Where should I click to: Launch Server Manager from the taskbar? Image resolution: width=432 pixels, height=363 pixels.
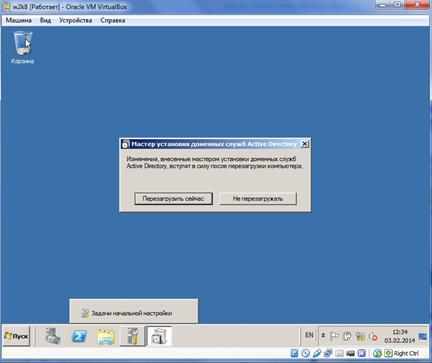tap(53, 336)
